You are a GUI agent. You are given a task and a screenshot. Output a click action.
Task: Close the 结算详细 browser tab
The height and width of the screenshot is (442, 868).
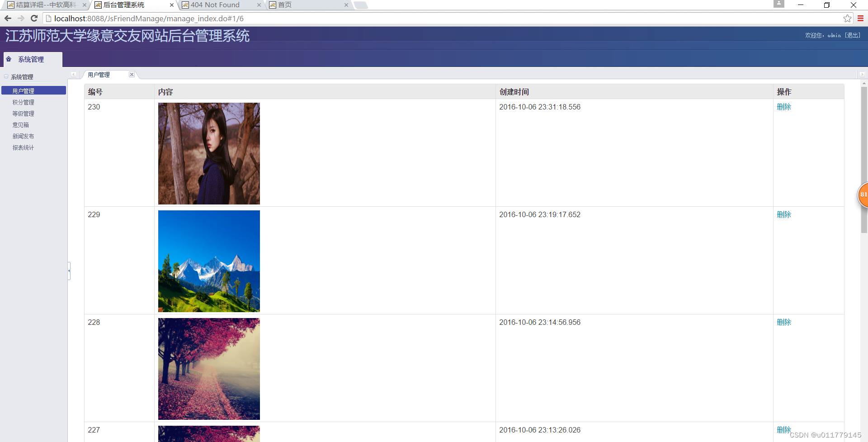pos(84,5)
